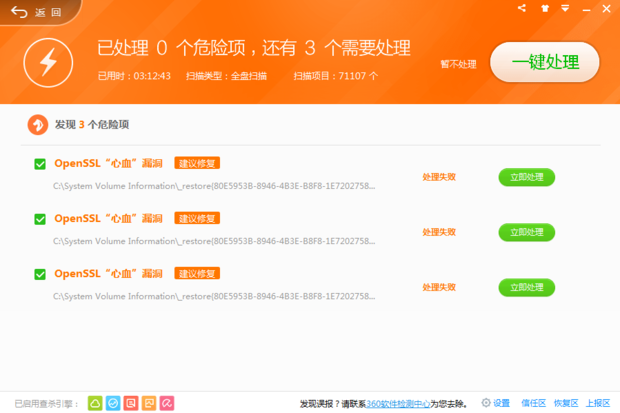620x413 pixels.
Task: Click the 扫描项目: 71107 个 text
Action: [x=336, y=76]
